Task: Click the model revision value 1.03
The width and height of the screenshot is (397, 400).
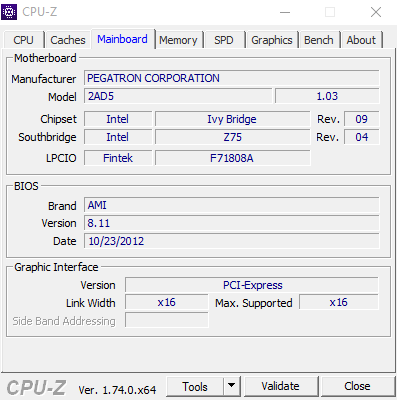Action: (327, 96)
